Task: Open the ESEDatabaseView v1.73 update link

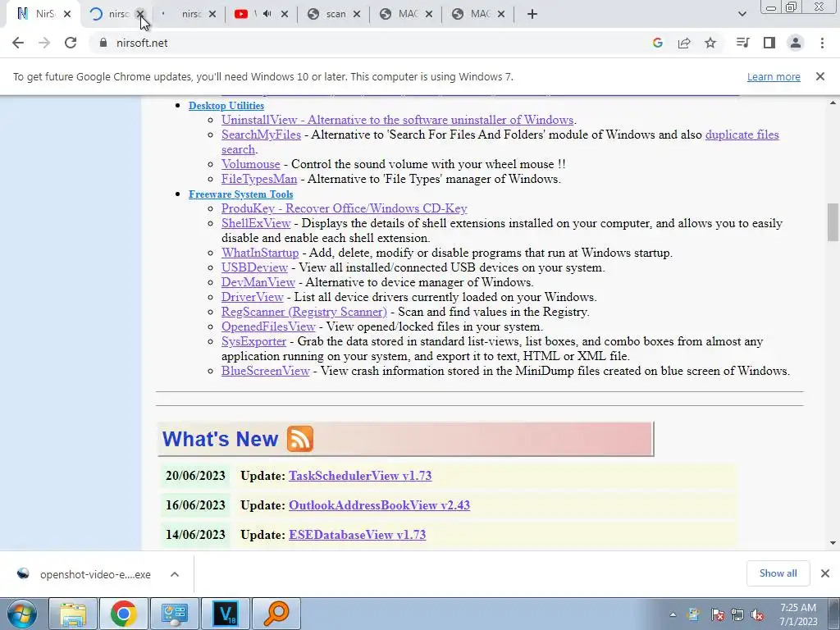Action: 358,535
